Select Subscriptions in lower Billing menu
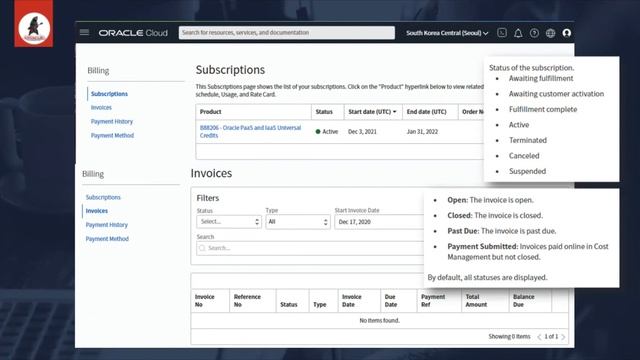Image resolution: width=640 pixels, height=360 pixels. pos(103,197)
